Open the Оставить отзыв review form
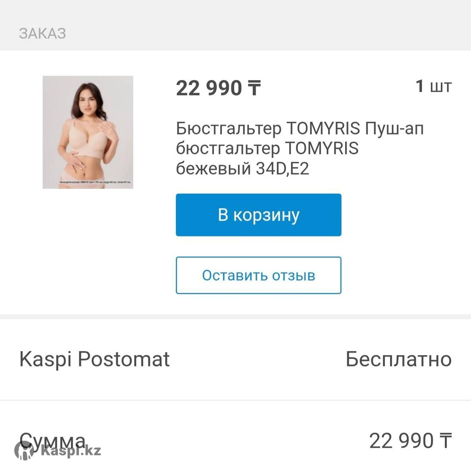This screenshot has height=476, width=471. click(x=258, y=275)
